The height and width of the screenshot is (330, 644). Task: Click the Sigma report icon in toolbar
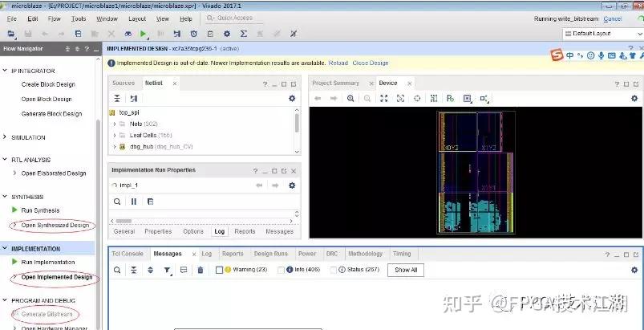click(244, 34)
